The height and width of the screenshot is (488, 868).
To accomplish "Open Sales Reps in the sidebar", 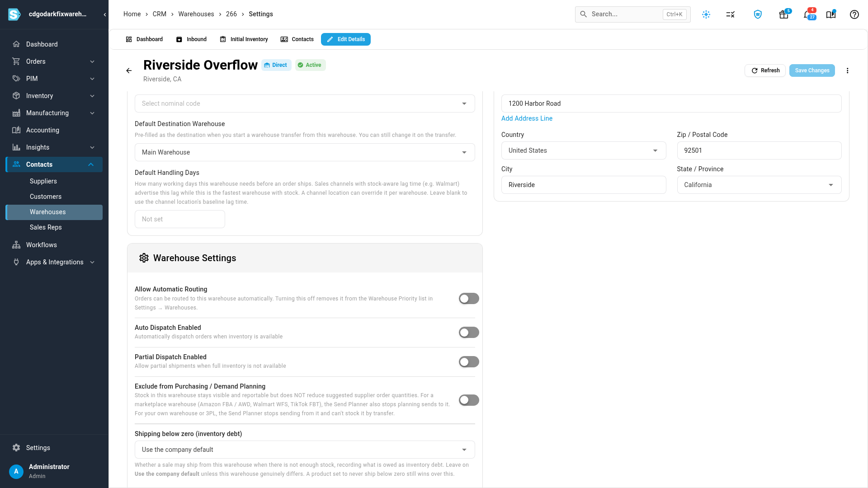I will [54, 227].
